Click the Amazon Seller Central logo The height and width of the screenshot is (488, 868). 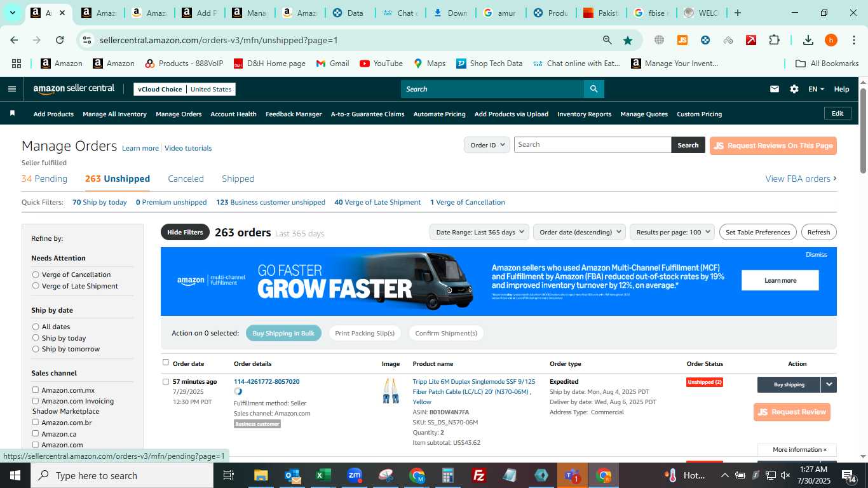point(74,89)
